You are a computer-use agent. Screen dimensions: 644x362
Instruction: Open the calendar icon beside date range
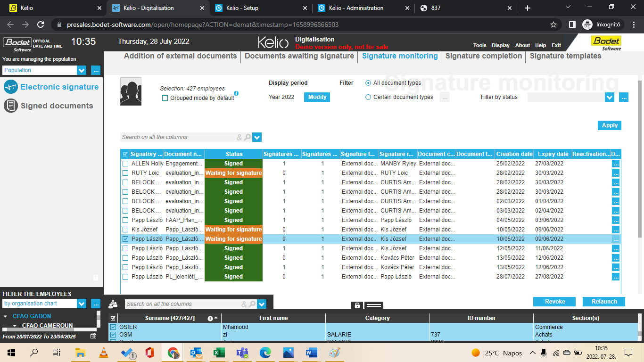coord(93,336)
